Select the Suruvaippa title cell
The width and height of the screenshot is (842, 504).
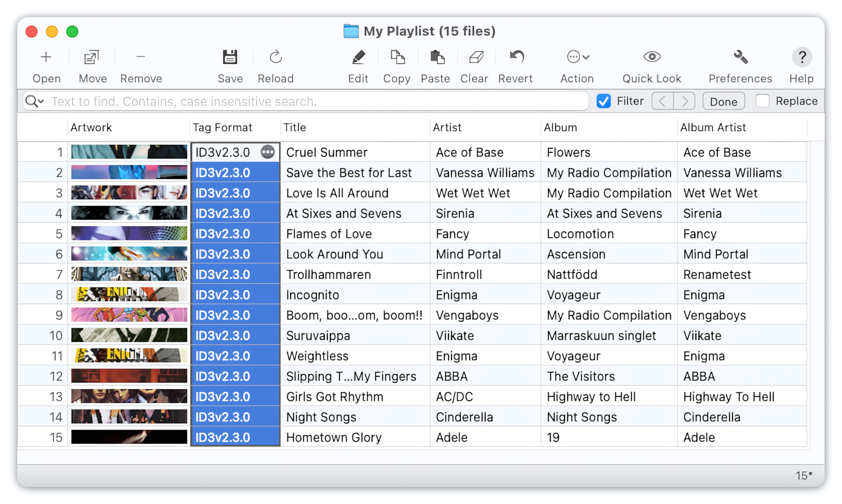coord(355,335)
